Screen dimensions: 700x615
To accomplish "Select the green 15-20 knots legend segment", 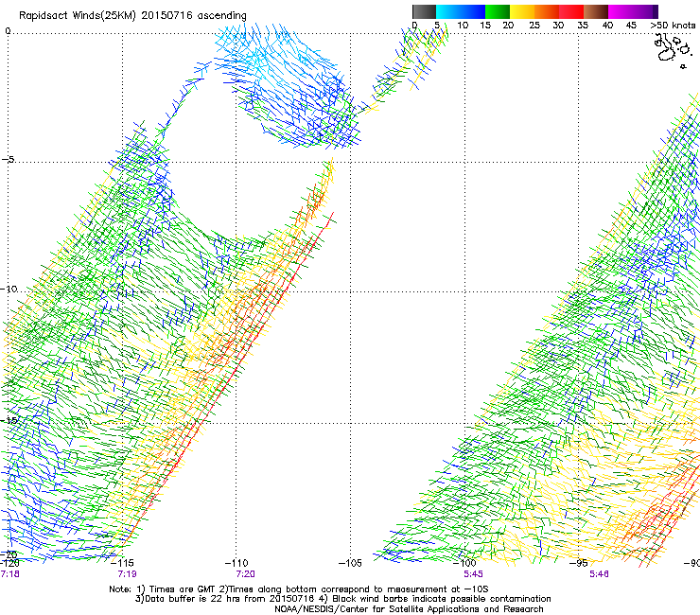I will point(498,11).
